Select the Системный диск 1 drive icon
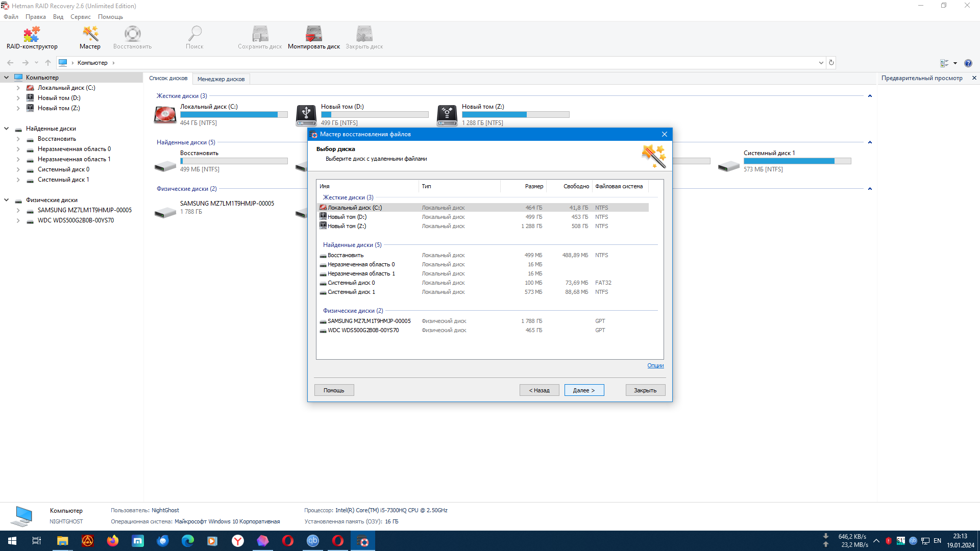This screenshot has height=551, width=980. [x=729, y=166]
